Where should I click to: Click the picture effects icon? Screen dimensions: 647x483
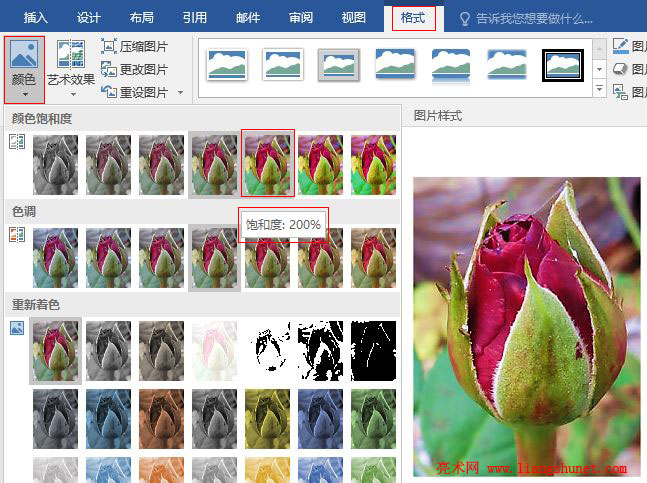click(620, 69)
